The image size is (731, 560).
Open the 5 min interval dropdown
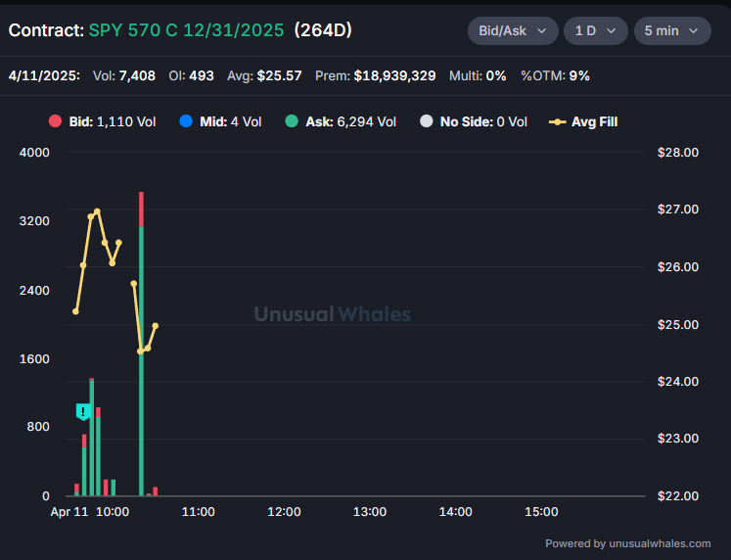coord(672,30)
